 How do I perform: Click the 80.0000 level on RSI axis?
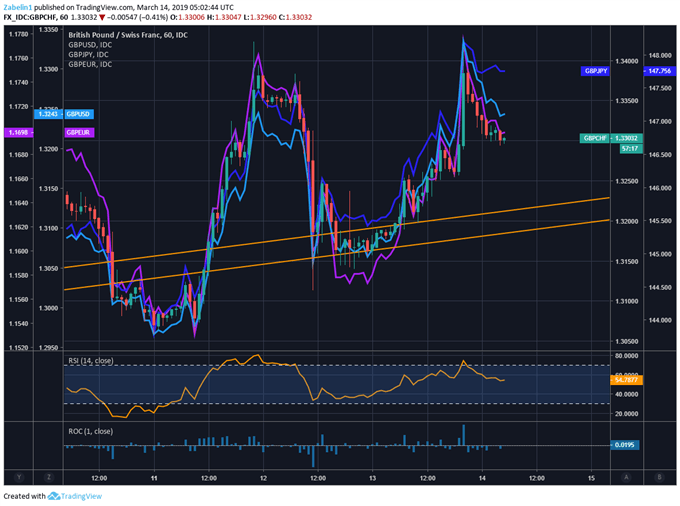pos(627,356)
